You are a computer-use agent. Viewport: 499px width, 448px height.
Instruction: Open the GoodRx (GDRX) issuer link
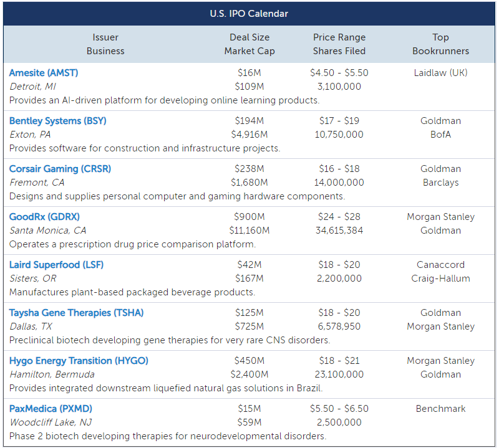tap(44, 217)
